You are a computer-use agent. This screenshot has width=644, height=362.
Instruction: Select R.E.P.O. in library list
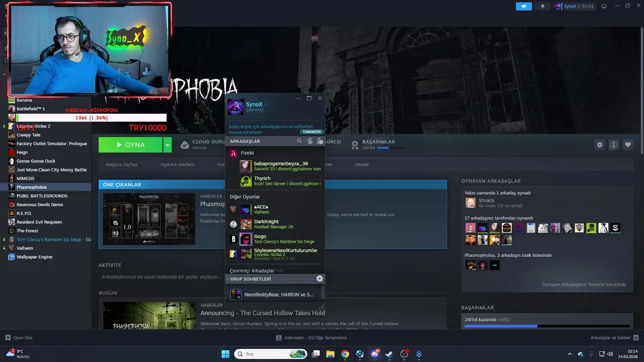24,213
